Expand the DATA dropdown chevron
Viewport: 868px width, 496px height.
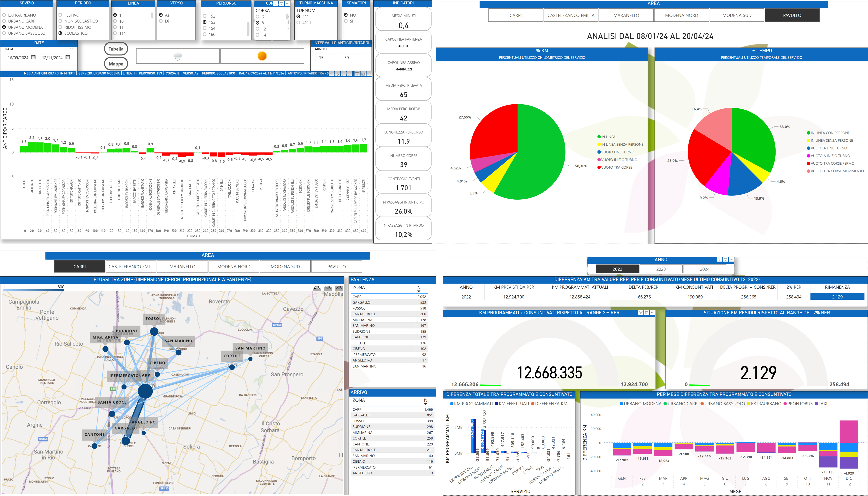(x=72, y=49)
